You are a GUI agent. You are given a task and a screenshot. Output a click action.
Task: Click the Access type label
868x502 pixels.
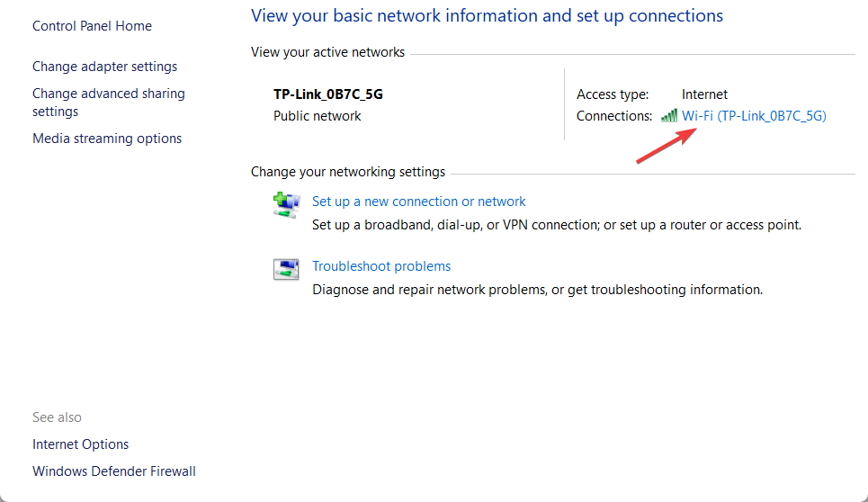[x=612, y=94]
